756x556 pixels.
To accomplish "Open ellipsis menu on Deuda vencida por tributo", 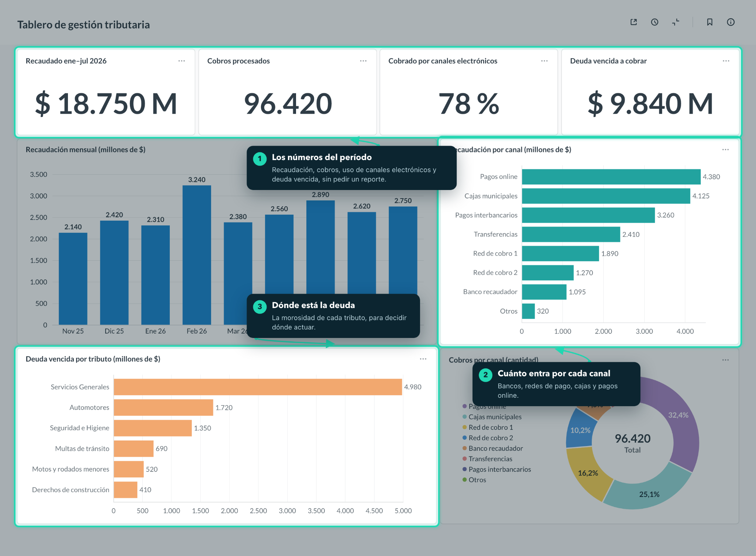I will (423, 359).
